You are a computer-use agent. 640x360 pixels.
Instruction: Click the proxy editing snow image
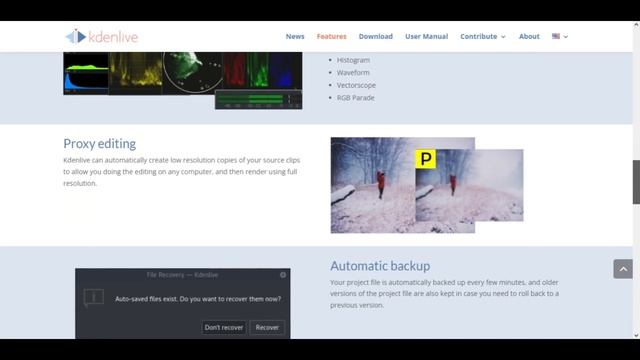427,185
